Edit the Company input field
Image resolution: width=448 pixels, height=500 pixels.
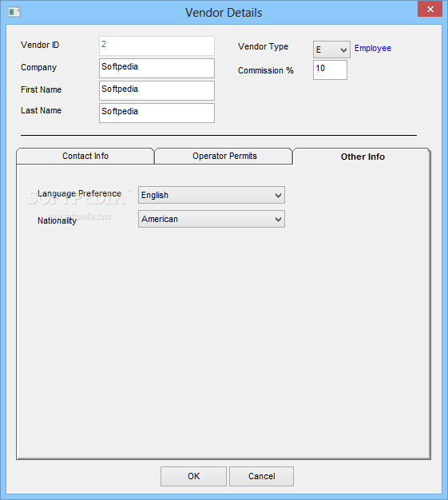tap(157, 68)
